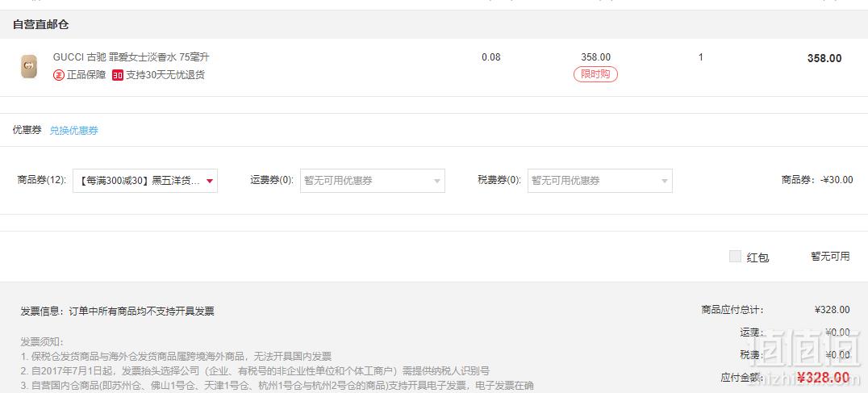Click the red arrow of 商品券 dropdown

[209, 181]
